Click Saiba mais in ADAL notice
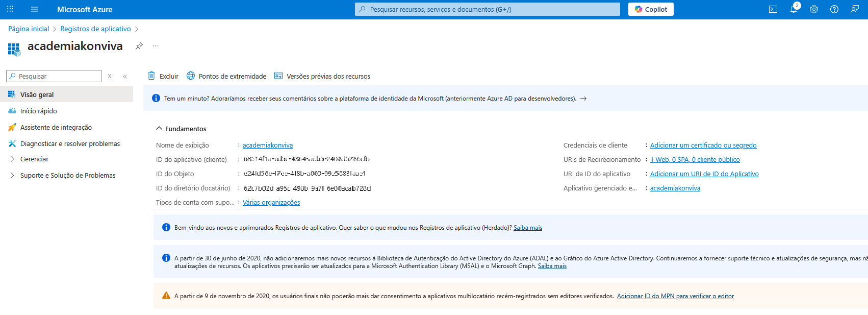This screenshot has height=315, width=868. pyautogui.click(x=552, y=266)
